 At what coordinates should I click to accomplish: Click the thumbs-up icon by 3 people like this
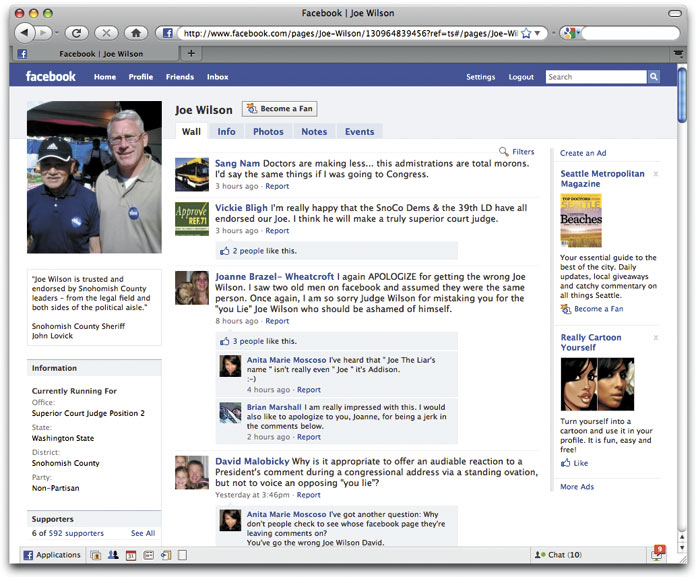[x=225, y=341]
